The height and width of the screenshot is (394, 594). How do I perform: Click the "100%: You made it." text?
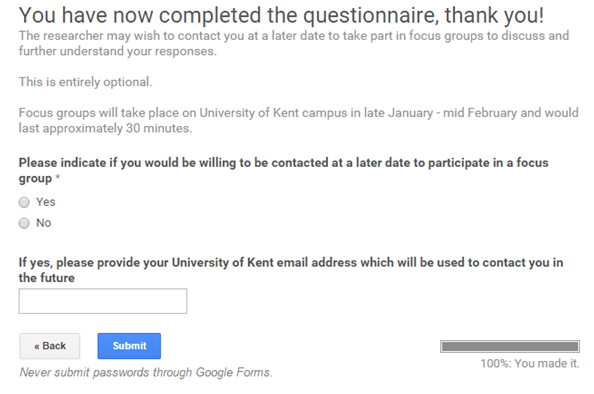tap(530, 363)
